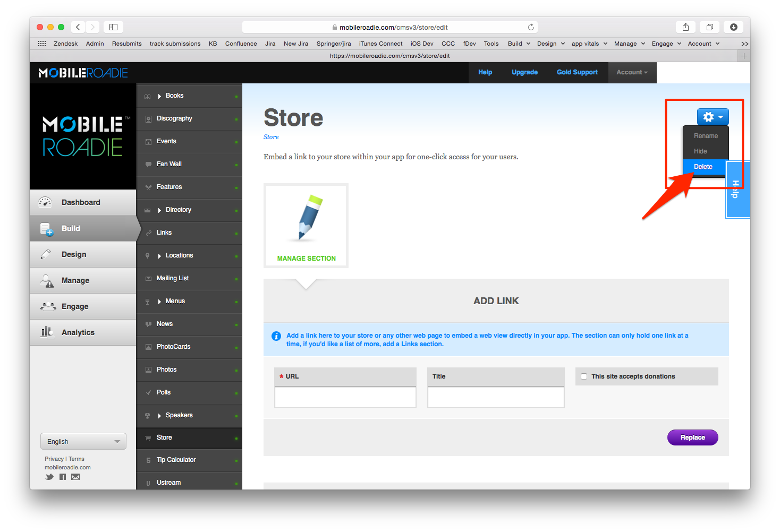This screenshot has width=780, height=532.
Task: Choose Rename in the gear menu
Action: pos(706,136)
